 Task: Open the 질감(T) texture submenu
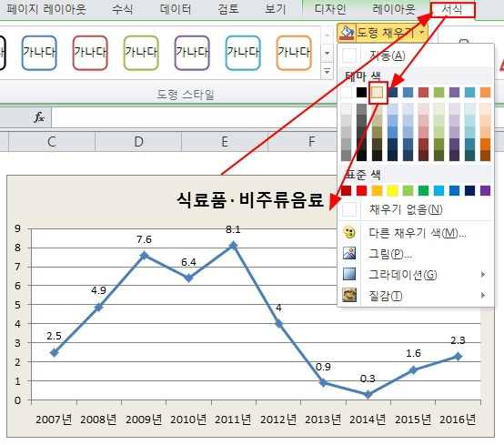pos(416,296)
